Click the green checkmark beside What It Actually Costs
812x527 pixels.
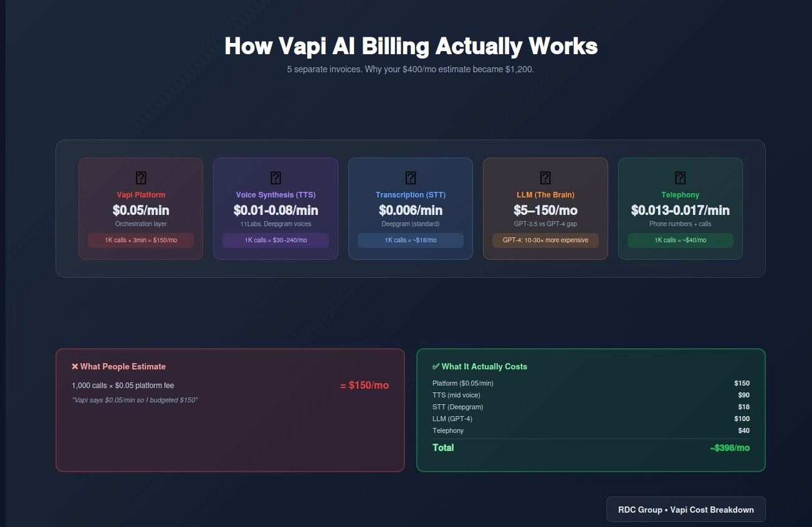[436, 367]
